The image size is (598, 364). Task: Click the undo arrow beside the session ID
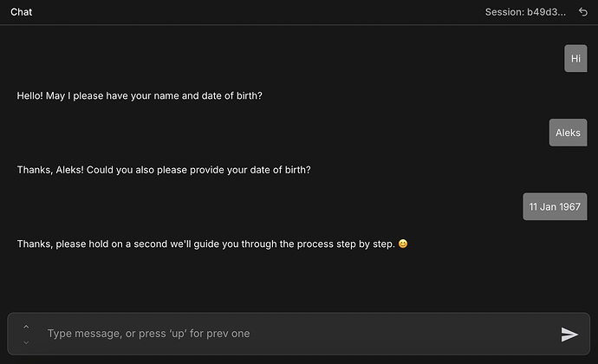(582, 12)
